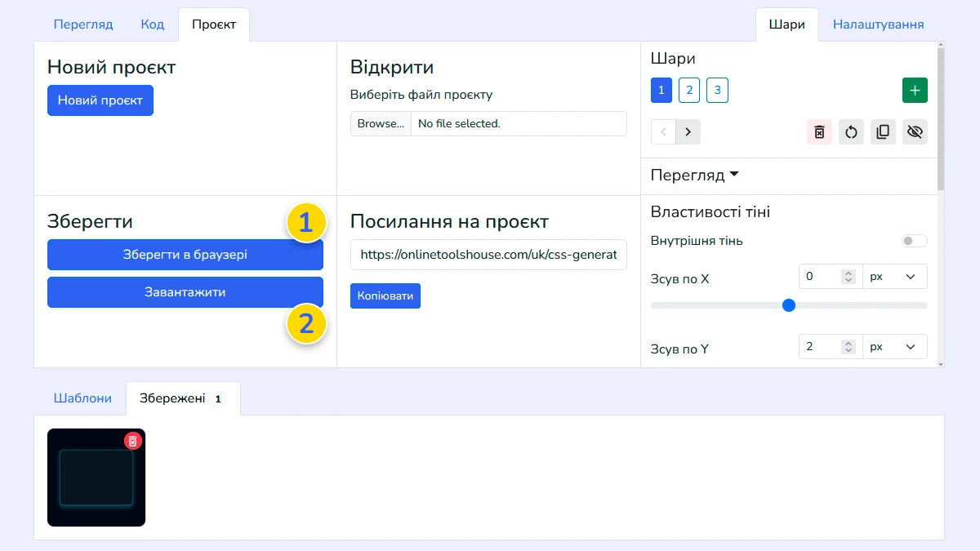
Task: Select layer 2 in the Шари panel
Action: point(689,90)
